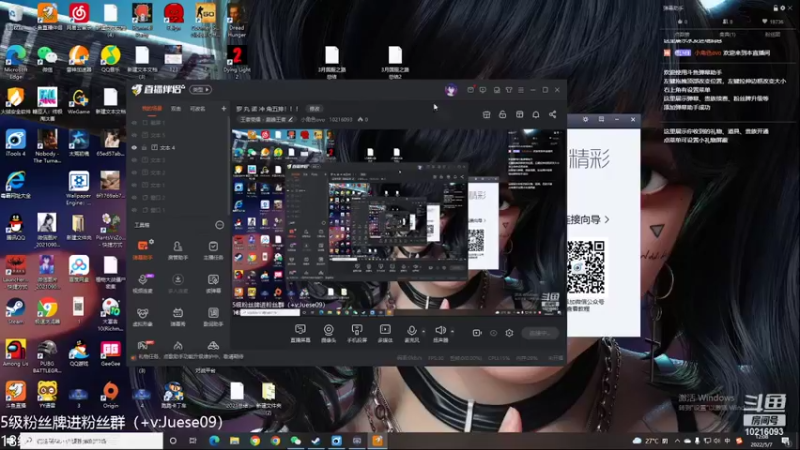Toggle visibility eye for 文本 4 layer
This screenshot has height=450, width=800.
134,147
